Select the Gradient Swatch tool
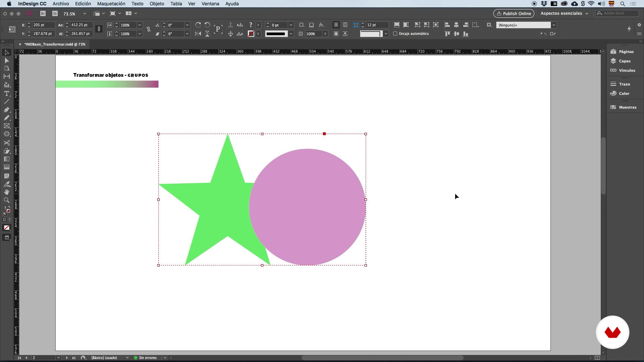This screenshot has height=362, width=644. [x=6, y=159]
